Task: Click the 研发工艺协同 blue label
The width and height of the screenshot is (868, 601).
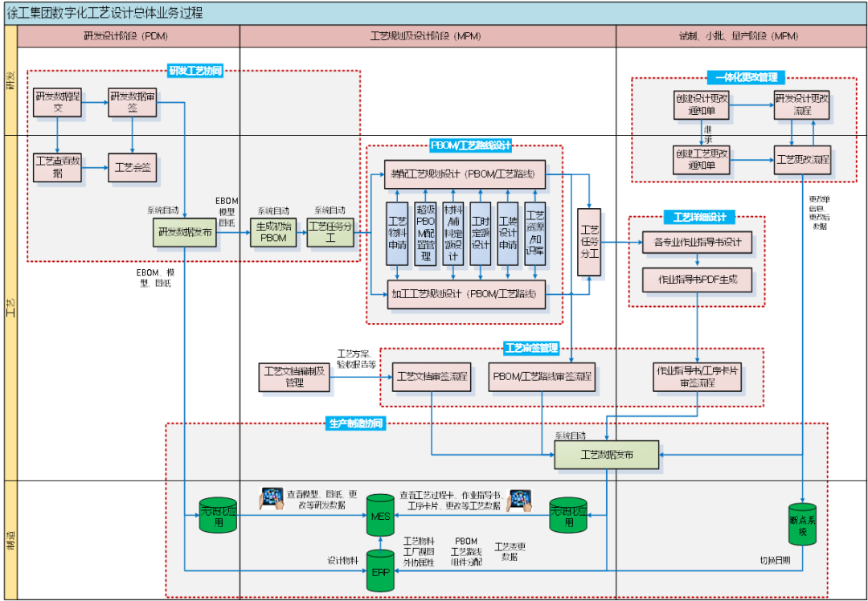Action: [x=195, y=70]
